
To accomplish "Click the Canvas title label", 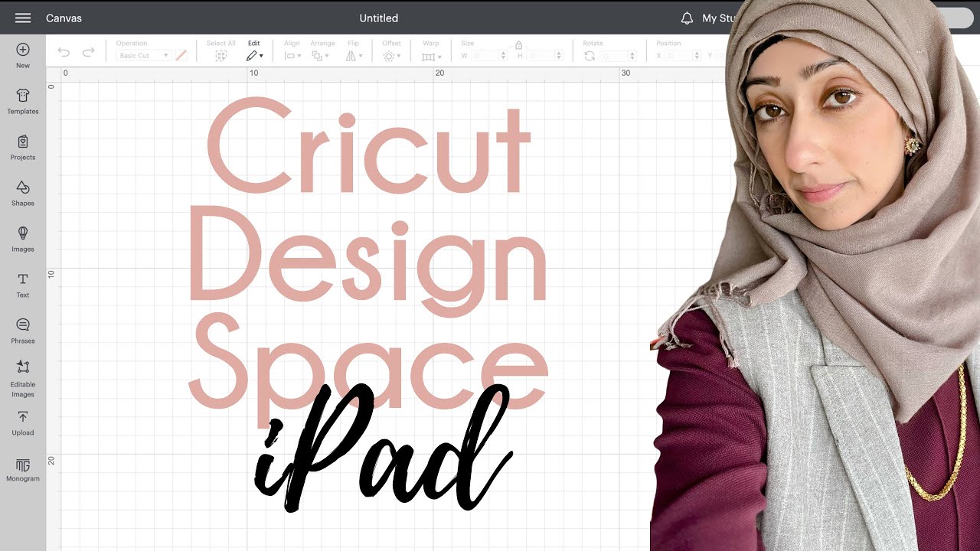I will tap(64, 18).
